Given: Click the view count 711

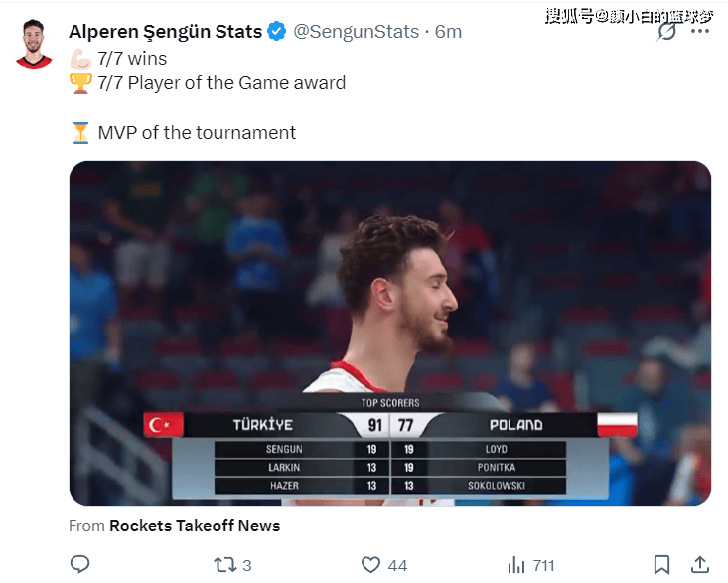Looking at the screenshot, I should click(x=543, y=566).
